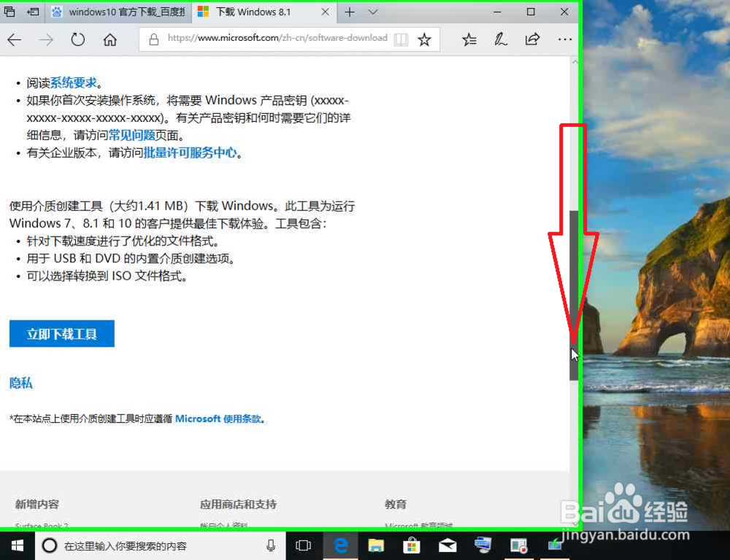Open the Microsoft 使用条款 link
The width and height of the screenshot is (730, 560).
[218, 418]
